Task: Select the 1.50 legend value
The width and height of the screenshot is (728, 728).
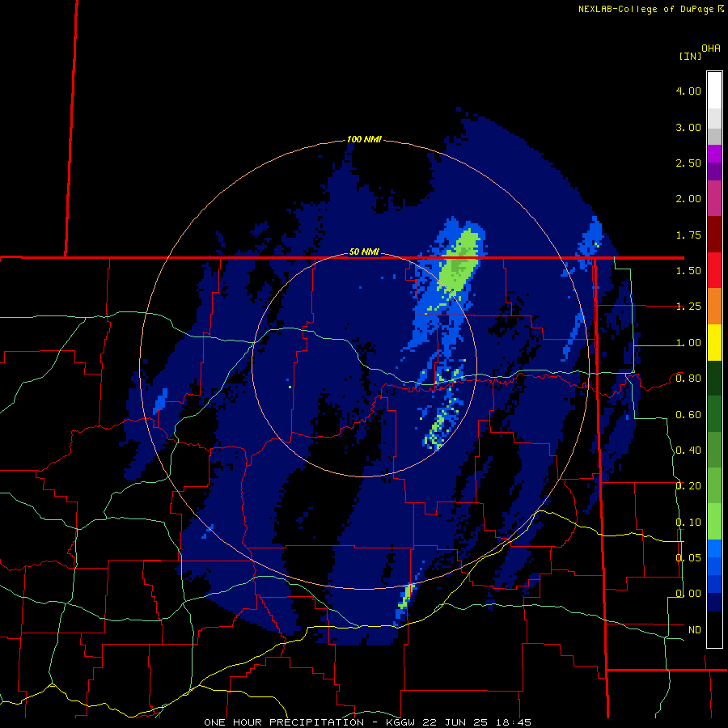Action: click(x=688, y=271)
